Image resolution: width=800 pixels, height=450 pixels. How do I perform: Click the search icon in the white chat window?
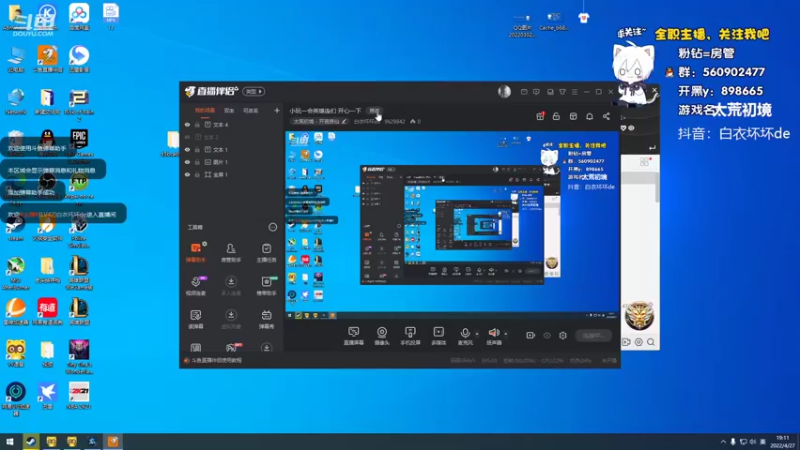(651, 342)
